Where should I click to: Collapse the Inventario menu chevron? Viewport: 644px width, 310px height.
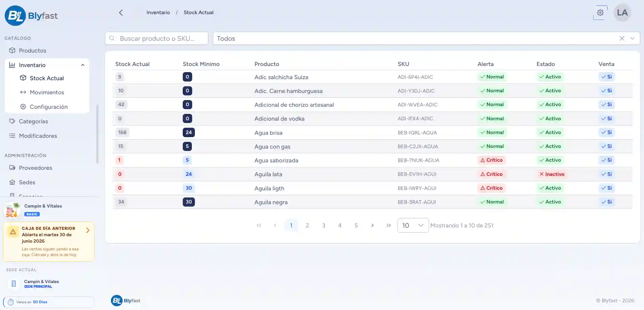(83, 65)
